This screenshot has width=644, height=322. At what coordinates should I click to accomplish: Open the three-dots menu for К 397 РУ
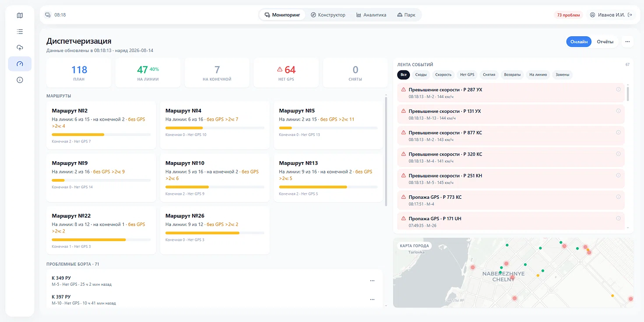pyautogui.click(x=372, y=299)
